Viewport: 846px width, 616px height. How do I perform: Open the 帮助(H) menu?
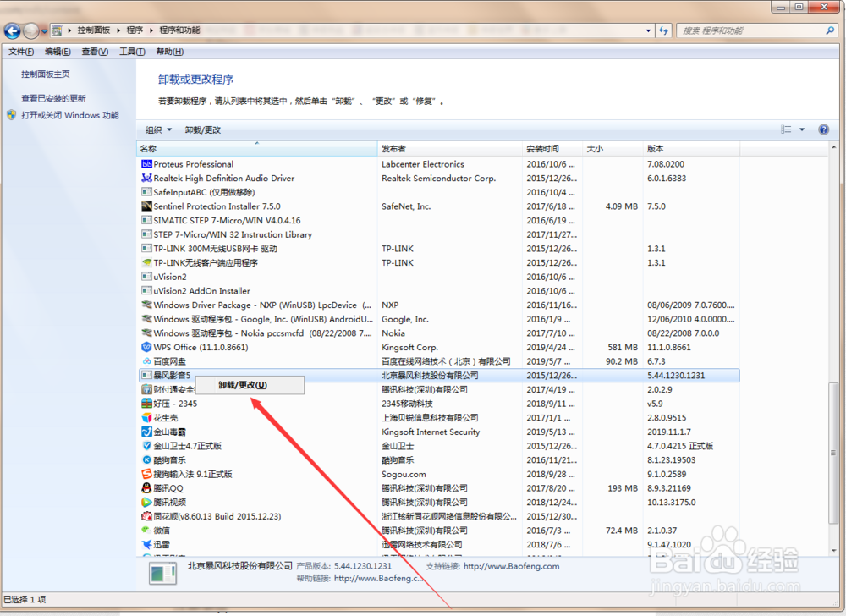click(x=169, y=52)
